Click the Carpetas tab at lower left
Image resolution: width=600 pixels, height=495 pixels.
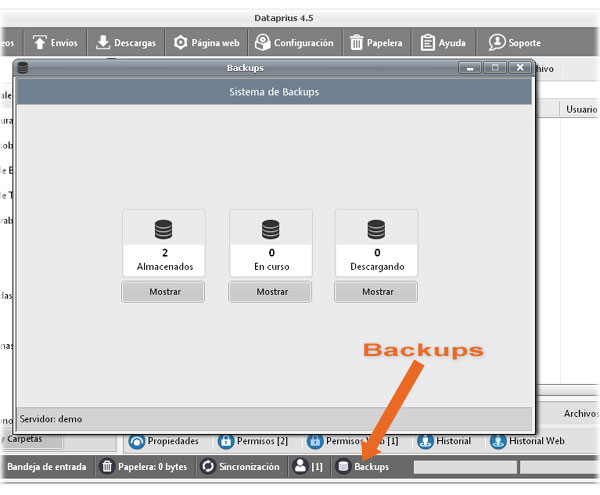[31, 439]
